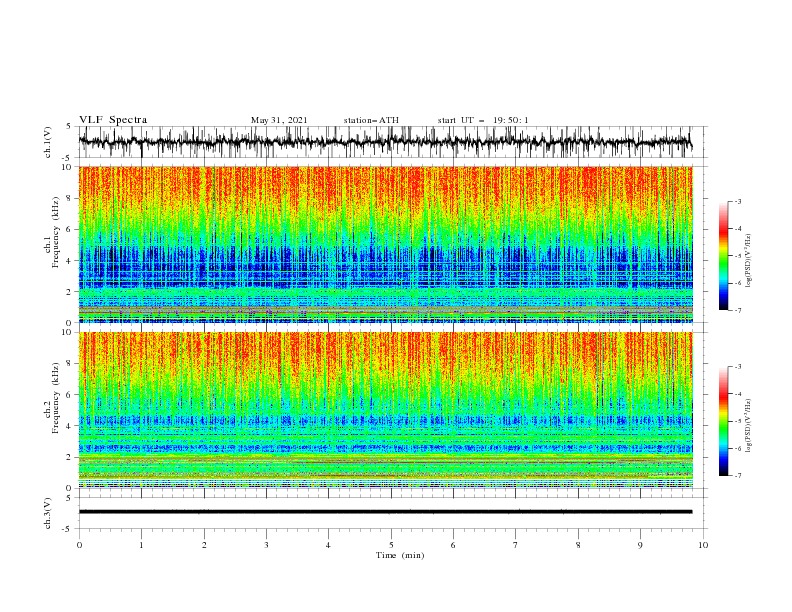Click time axis tick label "7"

[516, 545]
